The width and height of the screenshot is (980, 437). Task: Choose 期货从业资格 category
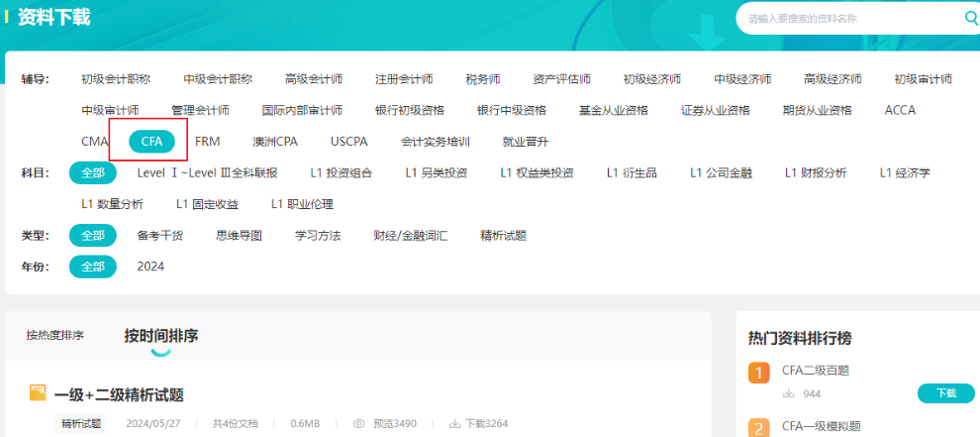[817, 110]
